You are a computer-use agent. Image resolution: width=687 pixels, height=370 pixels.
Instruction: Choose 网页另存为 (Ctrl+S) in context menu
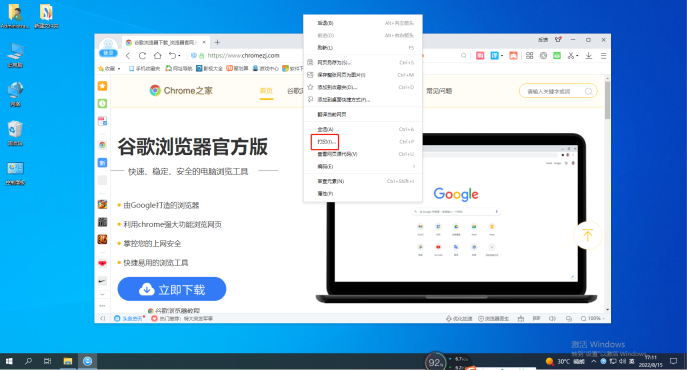tap(363, 62)
